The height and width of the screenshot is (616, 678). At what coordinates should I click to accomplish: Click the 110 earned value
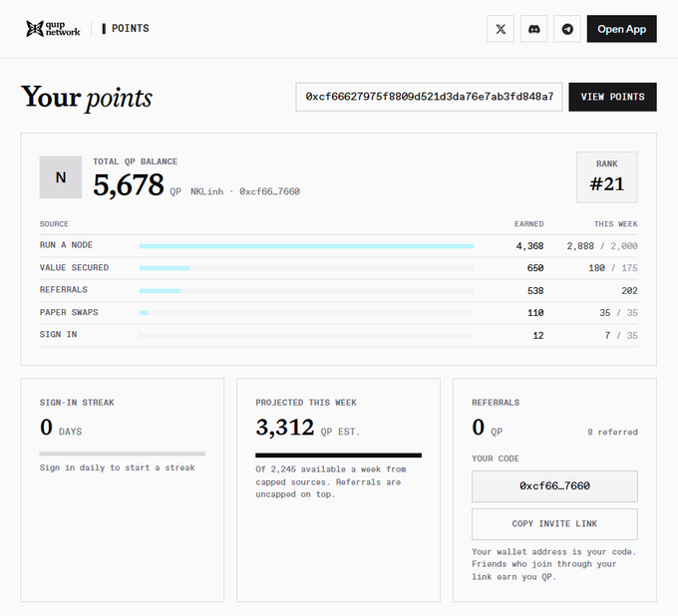[x=535, y=313]
